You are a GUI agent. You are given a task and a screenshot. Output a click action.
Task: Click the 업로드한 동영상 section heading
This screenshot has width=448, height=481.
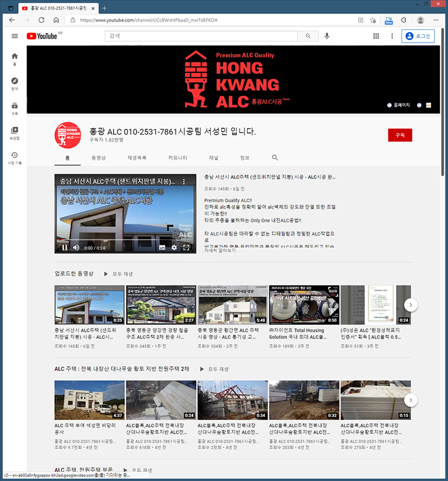(74, 273)
